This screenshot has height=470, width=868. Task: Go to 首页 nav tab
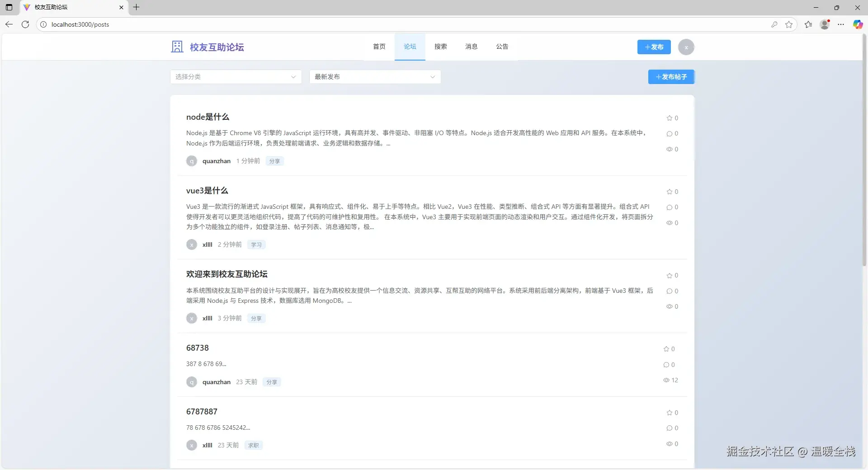pyautogui.click(x=379, y=47)
